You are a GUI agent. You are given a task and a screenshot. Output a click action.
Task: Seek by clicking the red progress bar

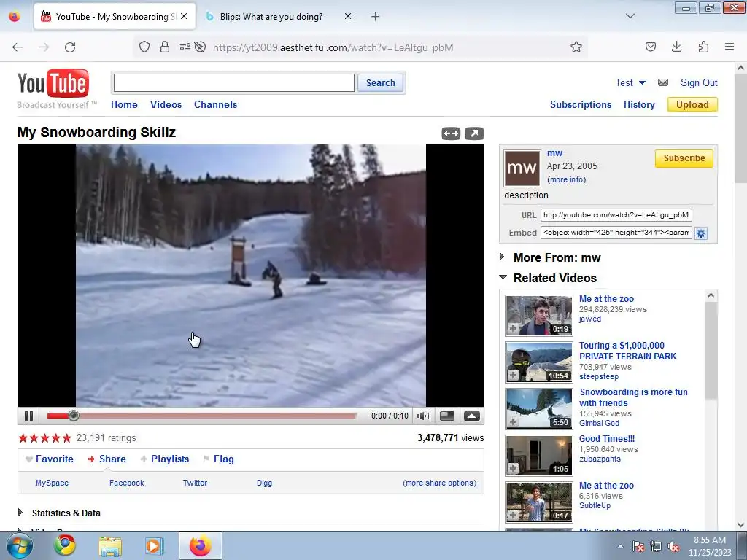click(202, 416)
